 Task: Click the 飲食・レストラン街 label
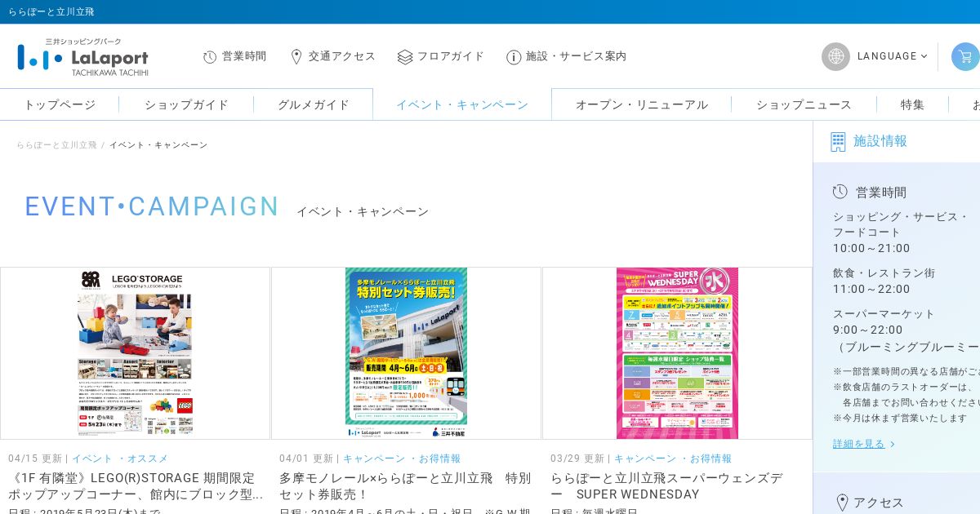coord(884,273)
